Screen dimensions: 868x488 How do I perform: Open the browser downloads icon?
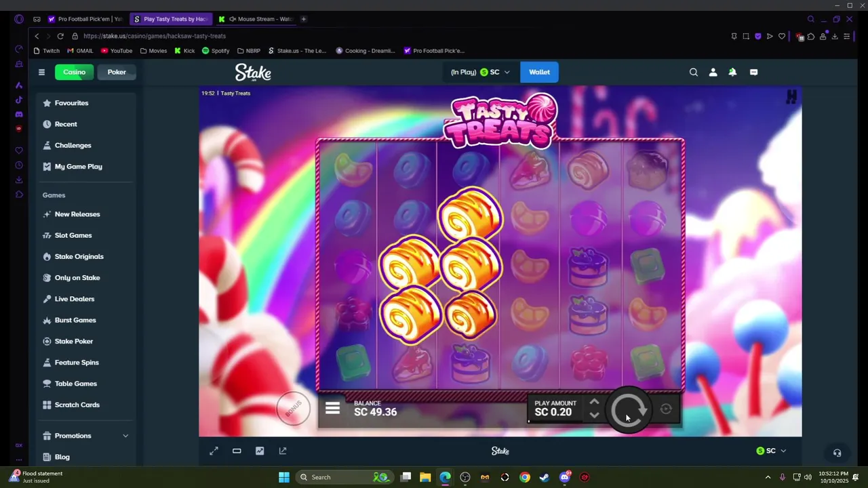click(835, 36)
